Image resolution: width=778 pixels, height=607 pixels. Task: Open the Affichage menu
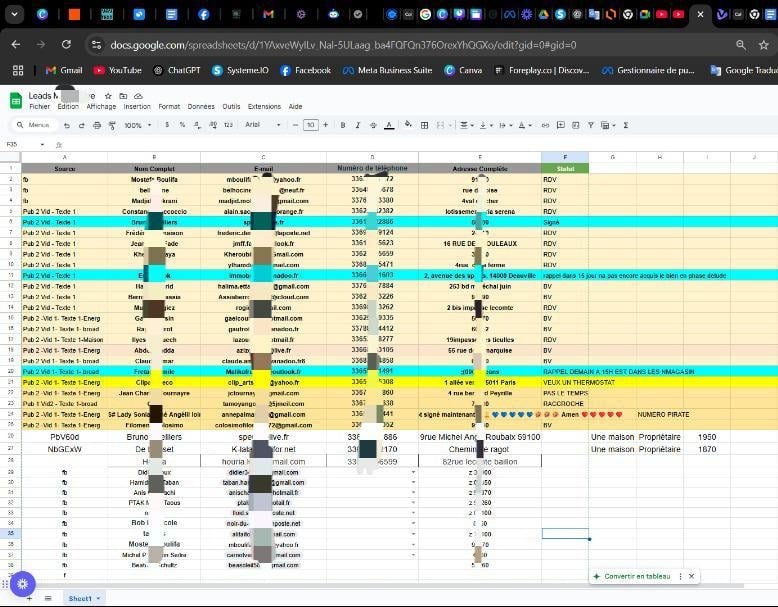(x=101, y=106)
